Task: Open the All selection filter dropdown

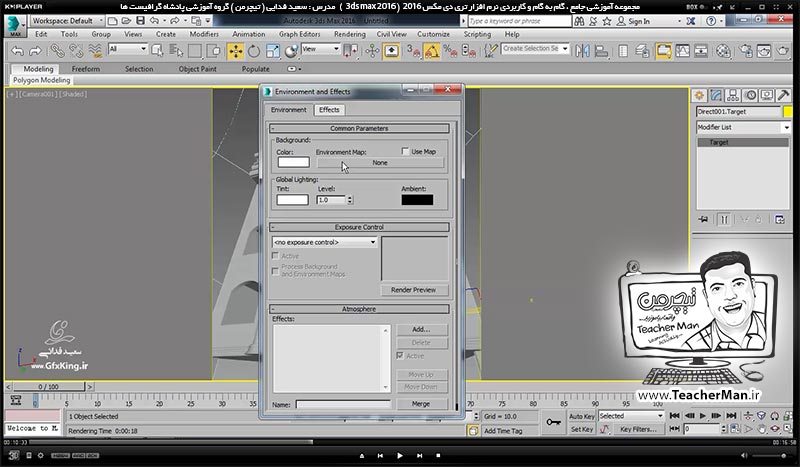Action: 128,49
